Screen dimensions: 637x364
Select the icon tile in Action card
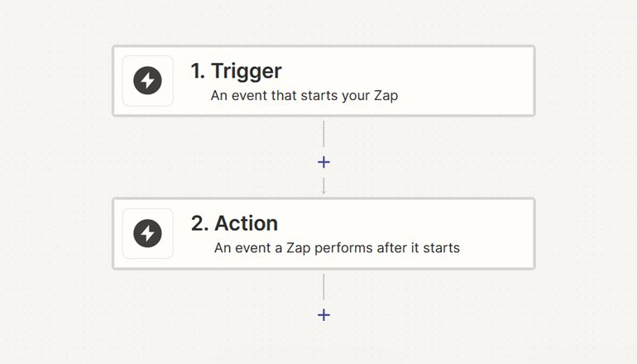(x=148, y=233)
